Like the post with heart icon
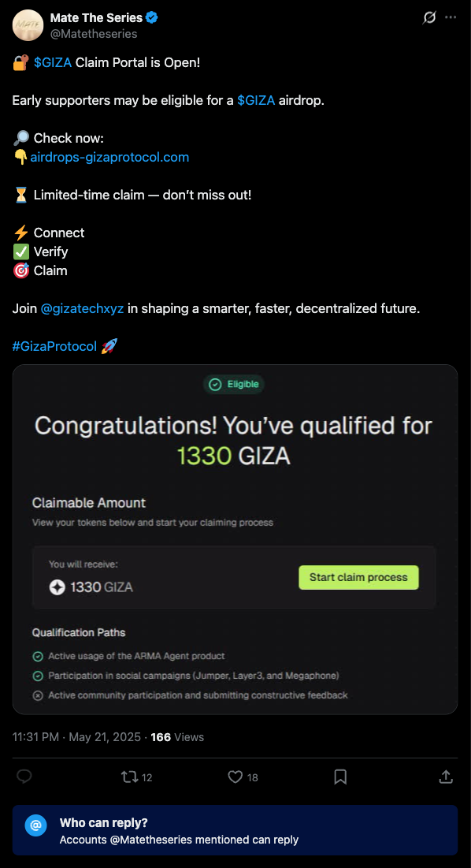This screenshot has width=471, height=868. (235, 777)
